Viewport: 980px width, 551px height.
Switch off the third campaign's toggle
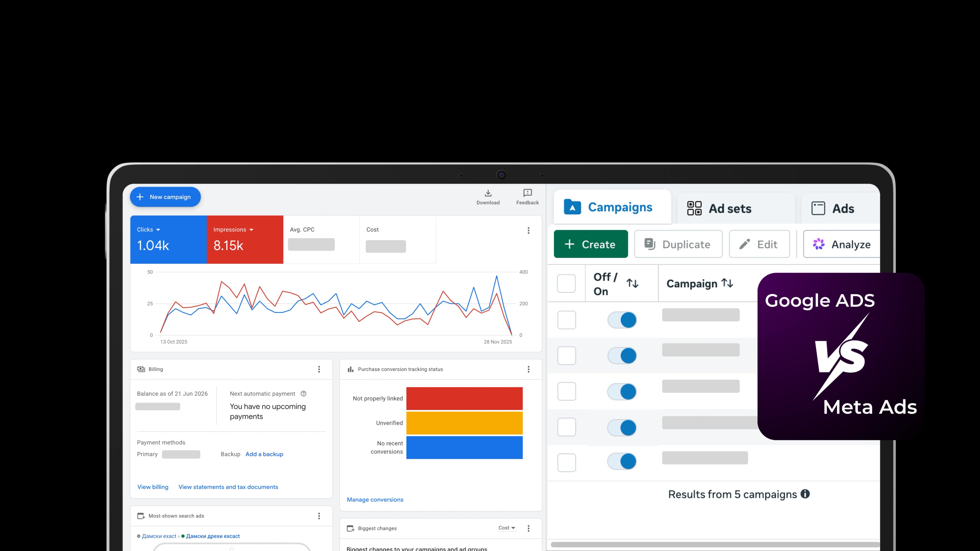pos(622,391)
